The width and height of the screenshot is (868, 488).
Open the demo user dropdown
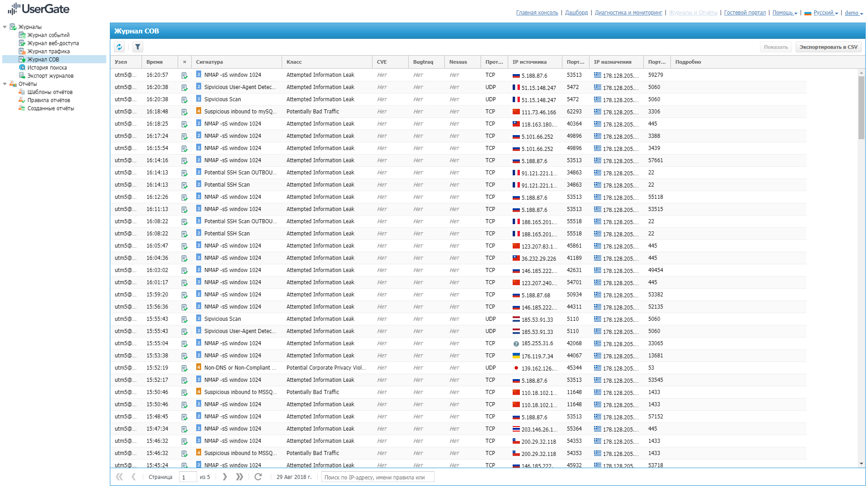[x=854, y=13]
